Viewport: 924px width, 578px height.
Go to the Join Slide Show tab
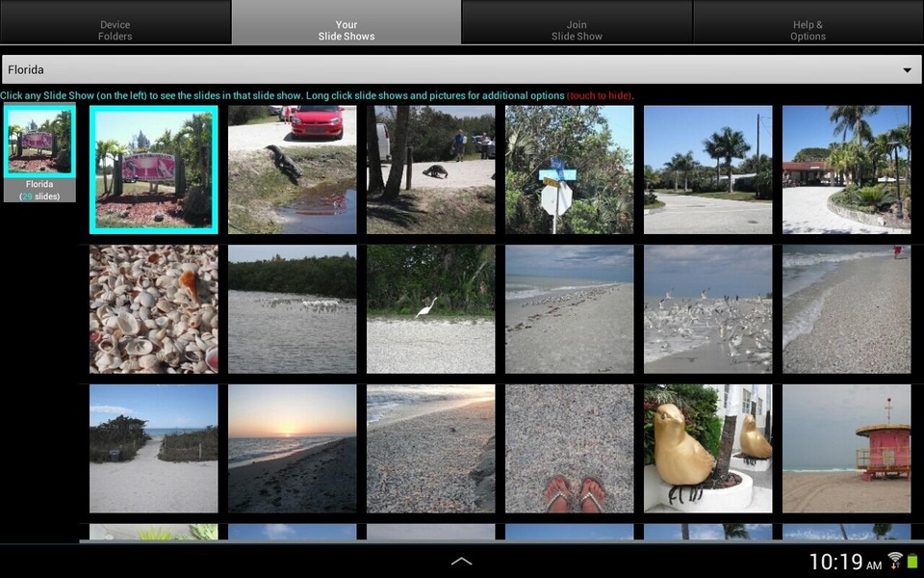click(x=577, y=22)
